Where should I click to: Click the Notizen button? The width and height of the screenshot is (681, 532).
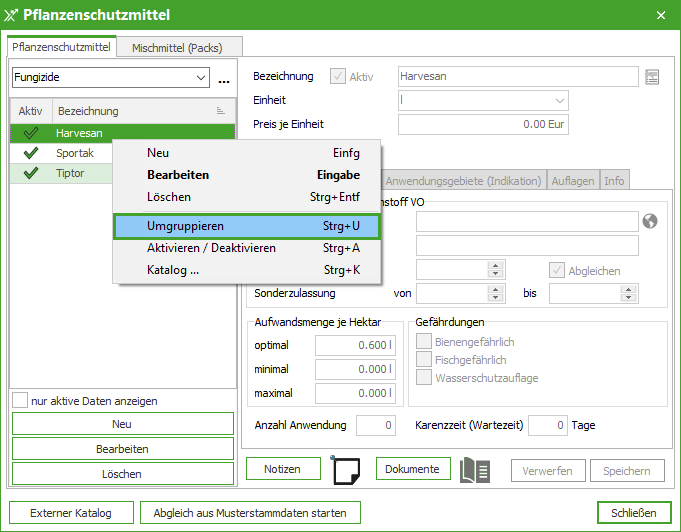283,469
